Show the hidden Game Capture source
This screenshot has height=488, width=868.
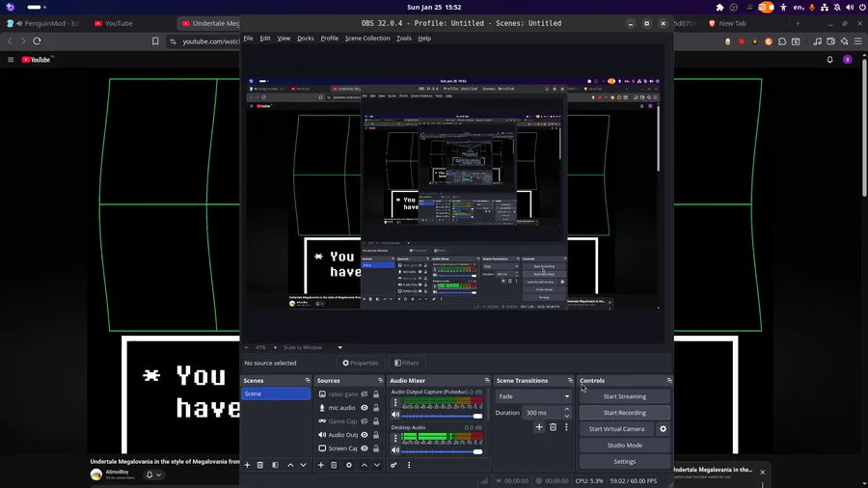point(365,421)
